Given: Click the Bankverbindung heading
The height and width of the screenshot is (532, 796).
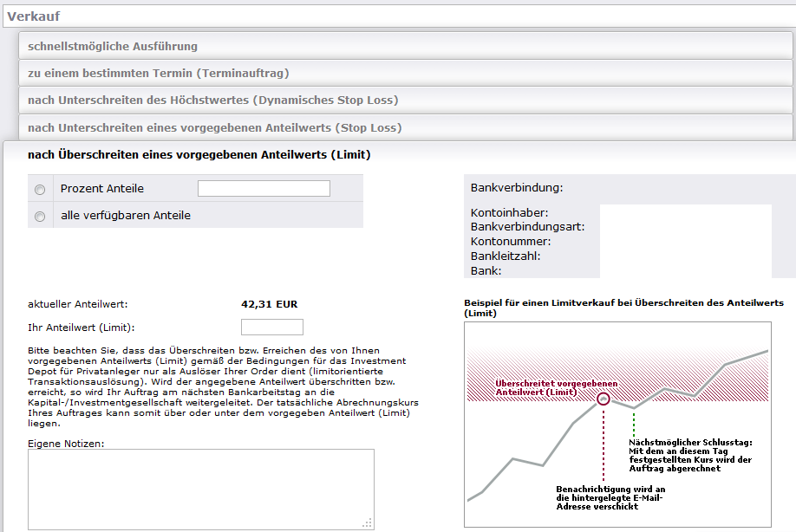Looking at the screenshot, I should 517,188.
